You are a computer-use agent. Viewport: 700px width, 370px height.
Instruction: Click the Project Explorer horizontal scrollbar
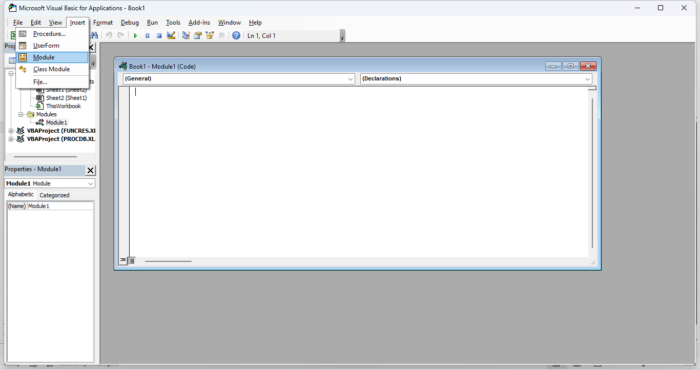[45, 157]
